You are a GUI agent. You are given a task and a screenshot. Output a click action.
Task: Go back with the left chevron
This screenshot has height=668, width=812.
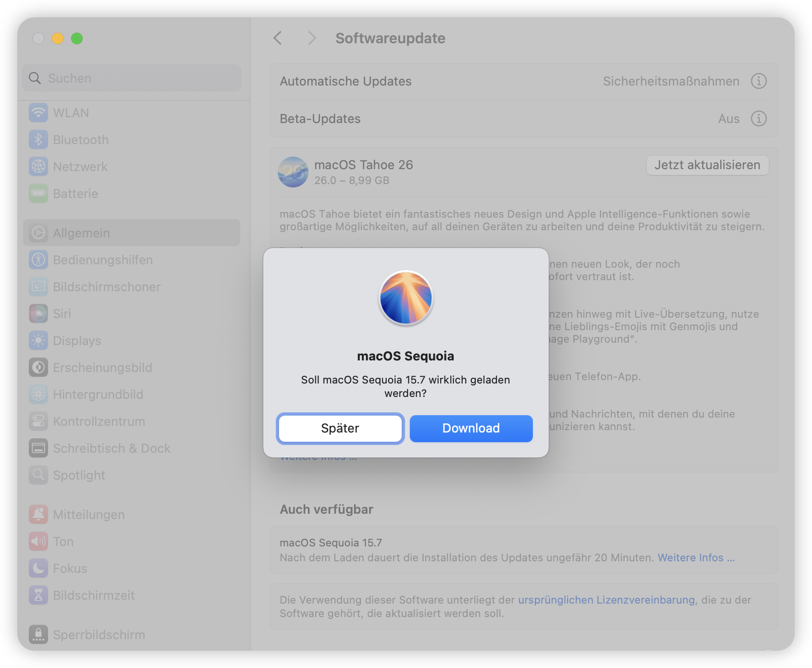[278, 38]
